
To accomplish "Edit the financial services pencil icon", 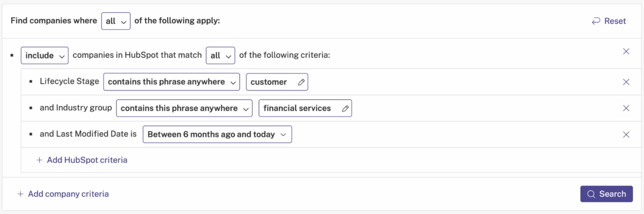I will pos(345,108).
